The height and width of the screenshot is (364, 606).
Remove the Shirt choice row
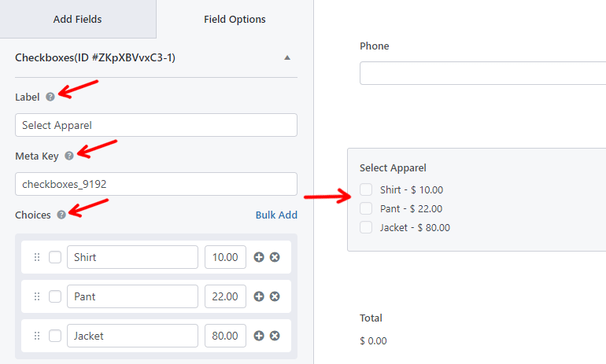coord(275,257)
